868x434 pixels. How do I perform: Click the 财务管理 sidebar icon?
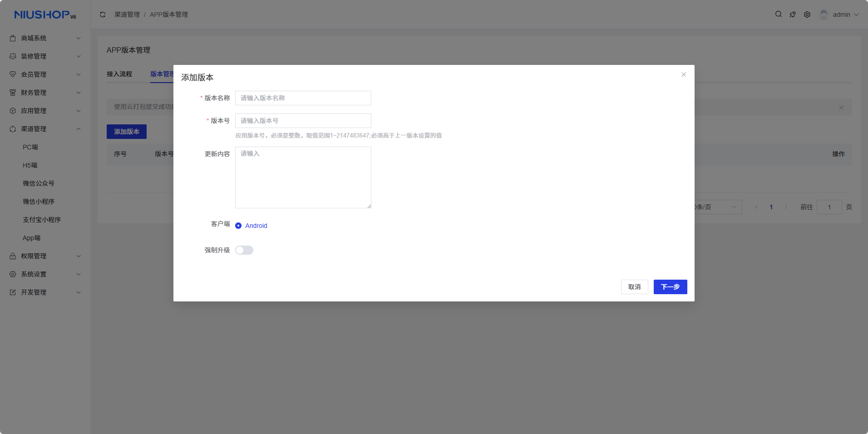coord(13,93)
